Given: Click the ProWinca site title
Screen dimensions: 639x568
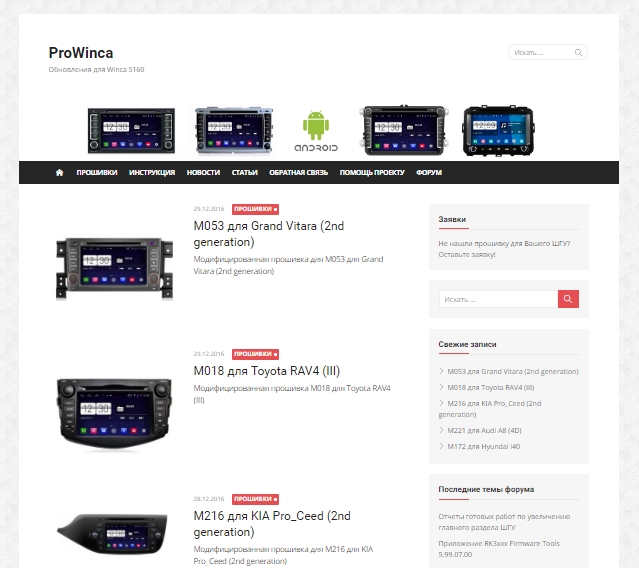Looking at the screenshot, I should 81,53.
